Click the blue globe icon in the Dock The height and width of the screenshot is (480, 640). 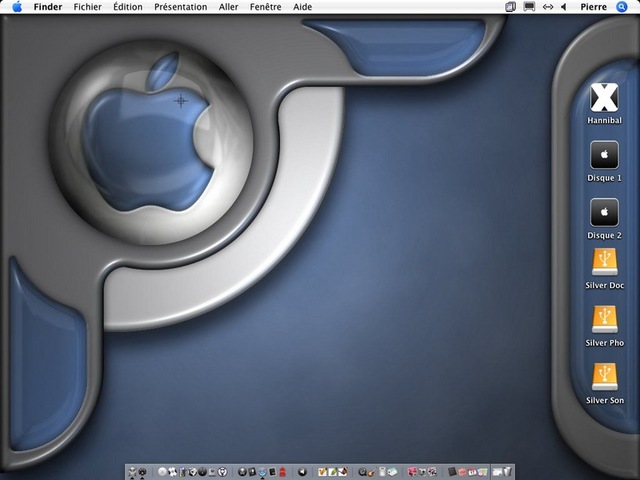(x=262, y=472)
